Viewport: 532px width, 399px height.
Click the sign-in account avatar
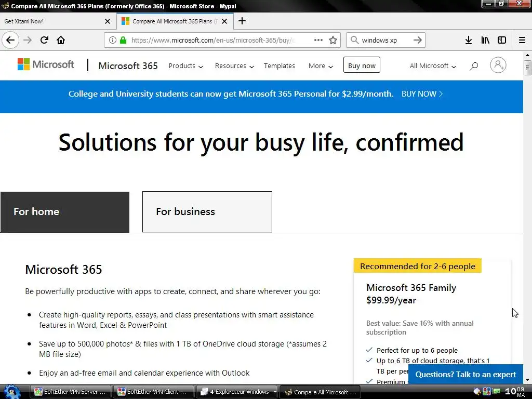click(x=498, y=65)
